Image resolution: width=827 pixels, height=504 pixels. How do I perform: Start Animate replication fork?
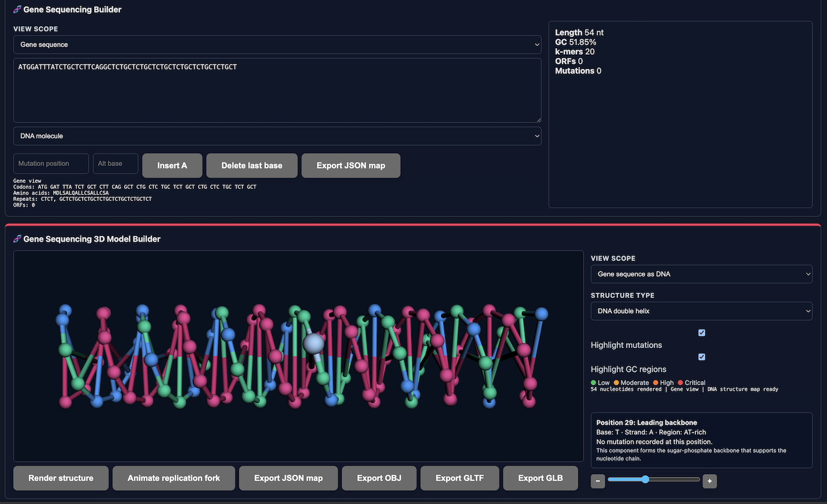(174, 478)
